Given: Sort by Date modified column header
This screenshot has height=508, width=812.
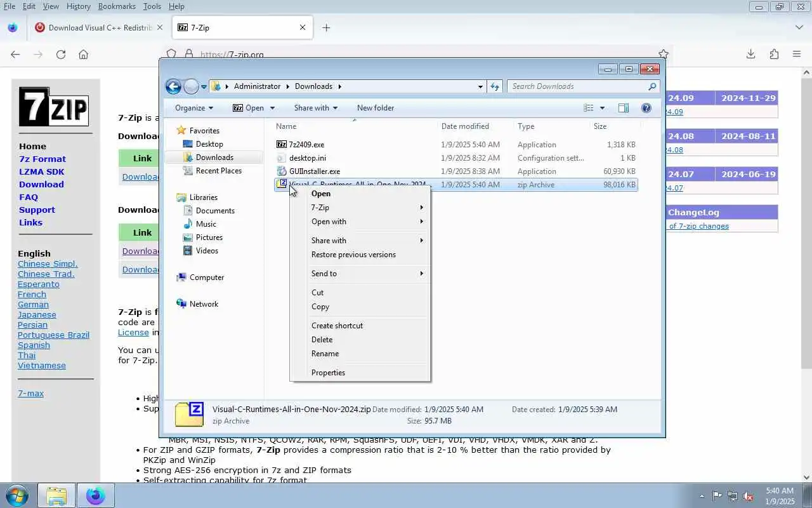Looking at the screenshot, I should point(465,126).
